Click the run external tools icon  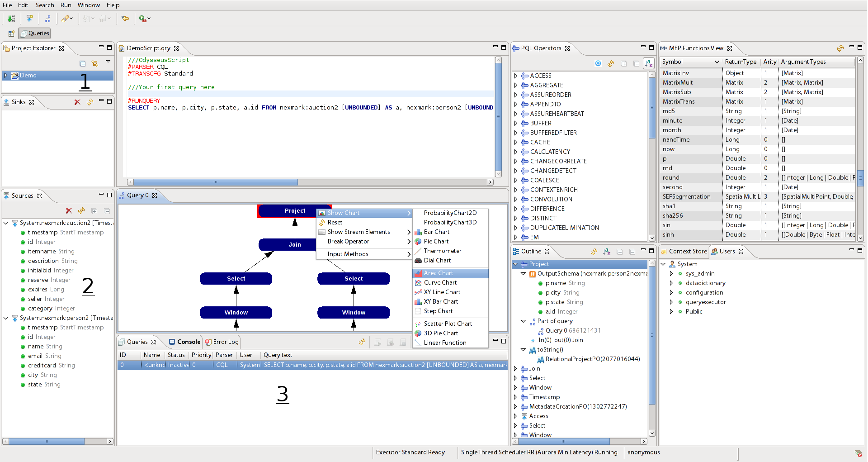click(x=142, y=19)
